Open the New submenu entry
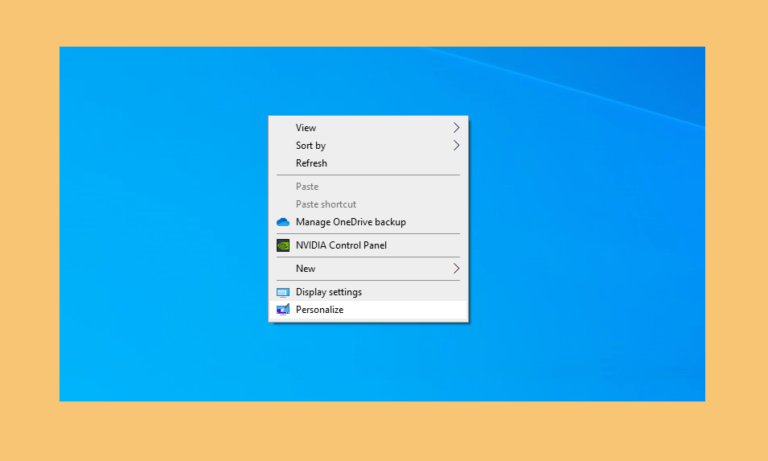 click(x=368, y=268)
